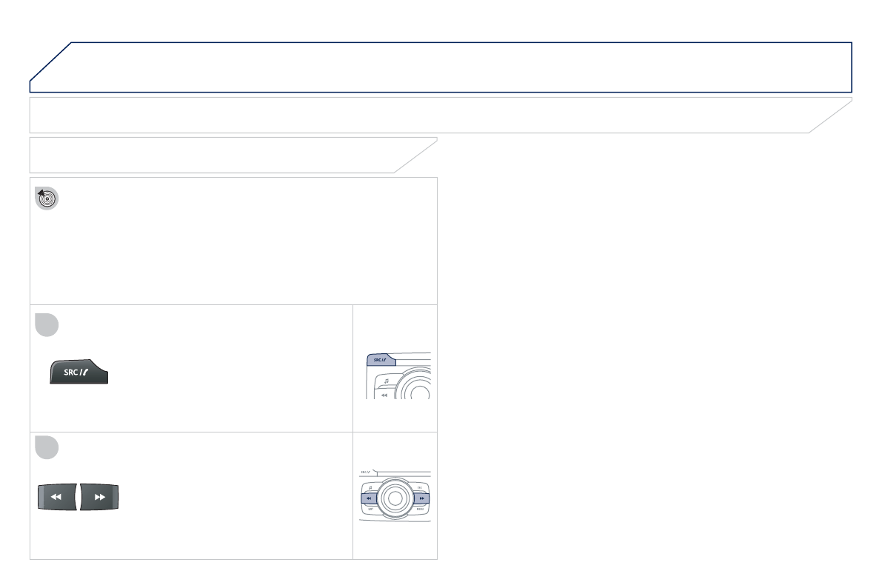The width and height of the screenshot is (882, 588).
Task: Click the blue highlighted rewind key in diagram
Action: 369,498
